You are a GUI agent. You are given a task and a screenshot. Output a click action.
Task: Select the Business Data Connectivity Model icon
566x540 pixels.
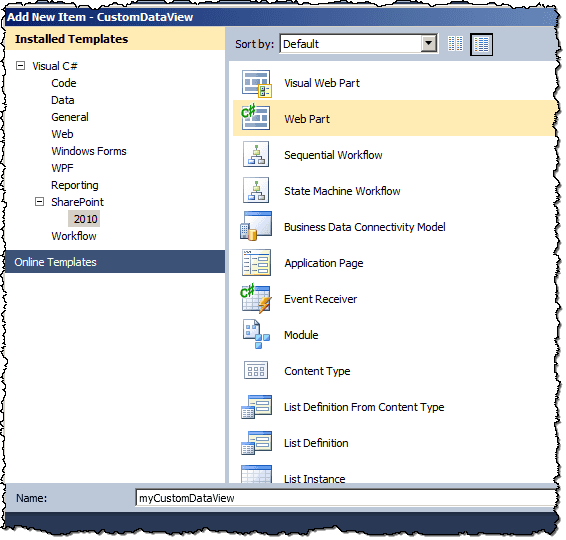256,226
